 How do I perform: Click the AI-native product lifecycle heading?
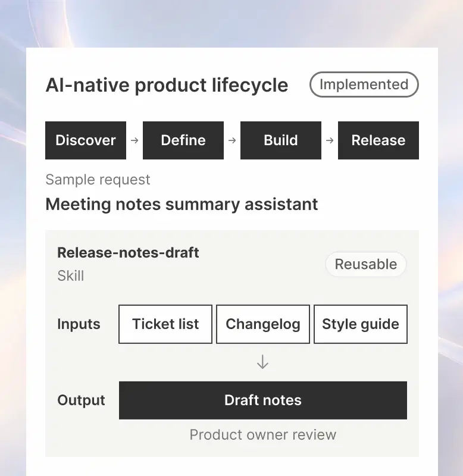tap(167, 85)
